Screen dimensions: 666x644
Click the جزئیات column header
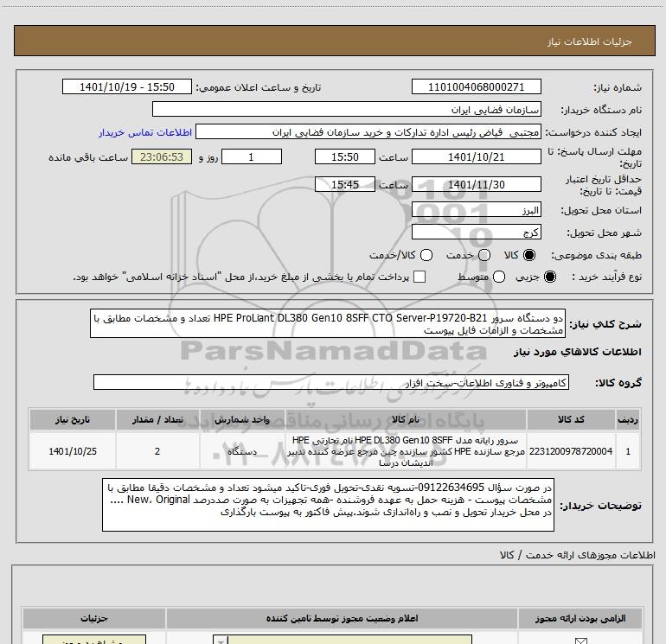[94, 619]
